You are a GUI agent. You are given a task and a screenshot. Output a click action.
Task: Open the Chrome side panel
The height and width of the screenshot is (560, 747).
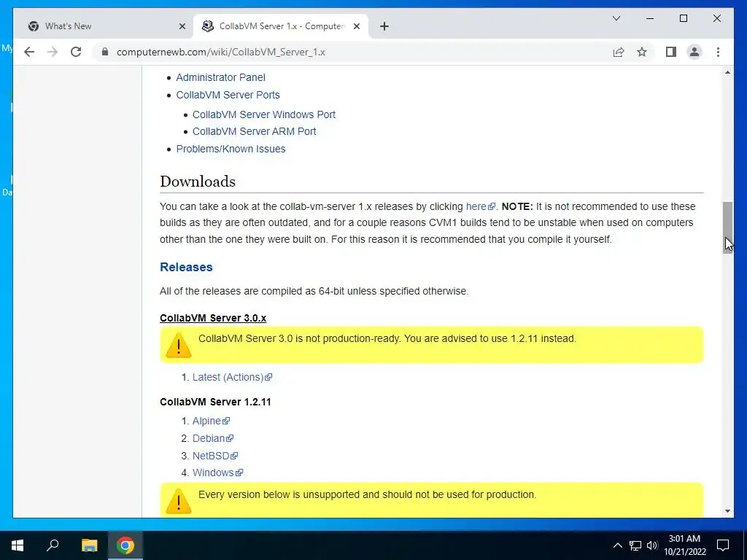pyautogui.click(x=671, y=52)
